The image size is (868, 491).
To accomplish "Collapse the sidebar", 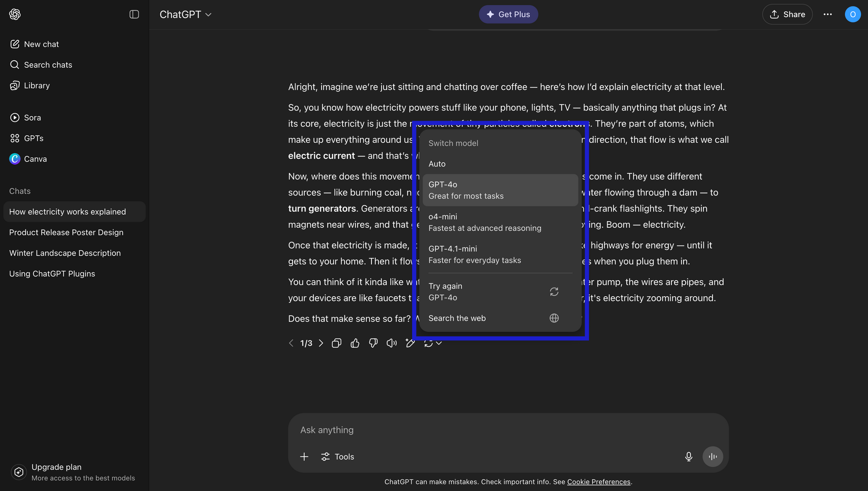I will [134, 14].
